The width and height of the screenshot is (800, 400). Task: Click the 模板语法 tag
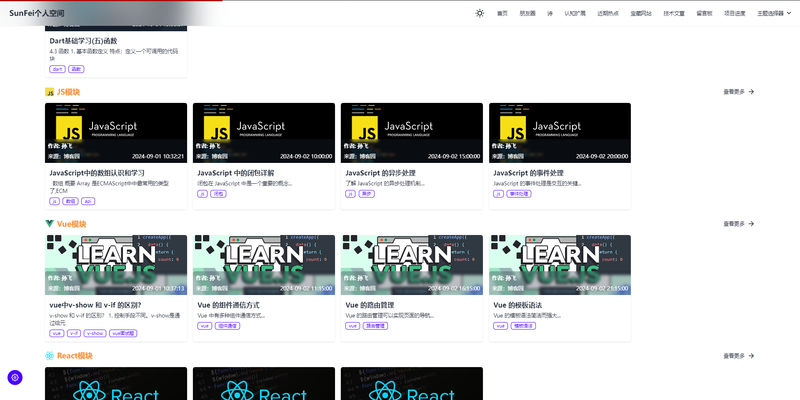(523, 326)
